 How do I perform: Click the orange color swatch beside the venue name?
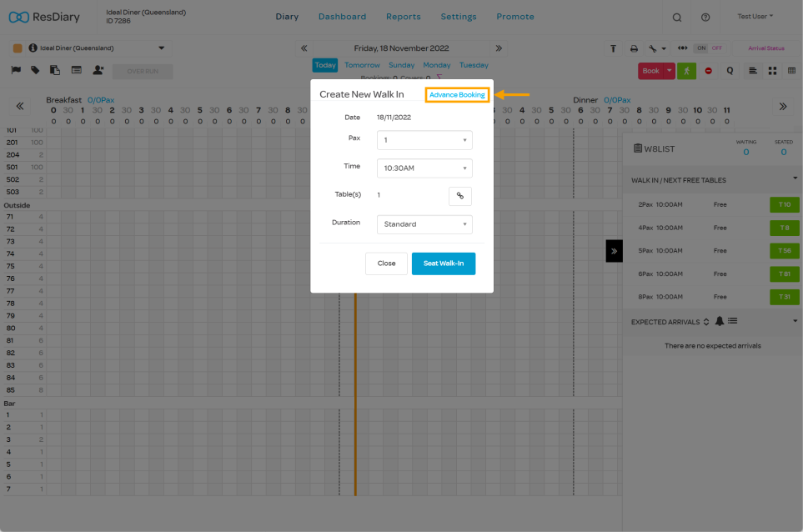[18, 48]
